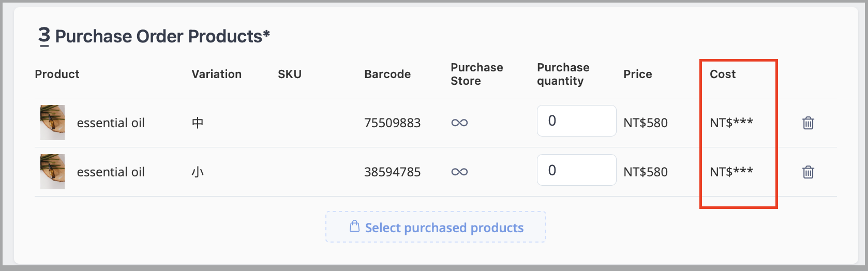Screen dimensions: 868x271
Task: Click the SKU column header
Action: tap(290, 74)
